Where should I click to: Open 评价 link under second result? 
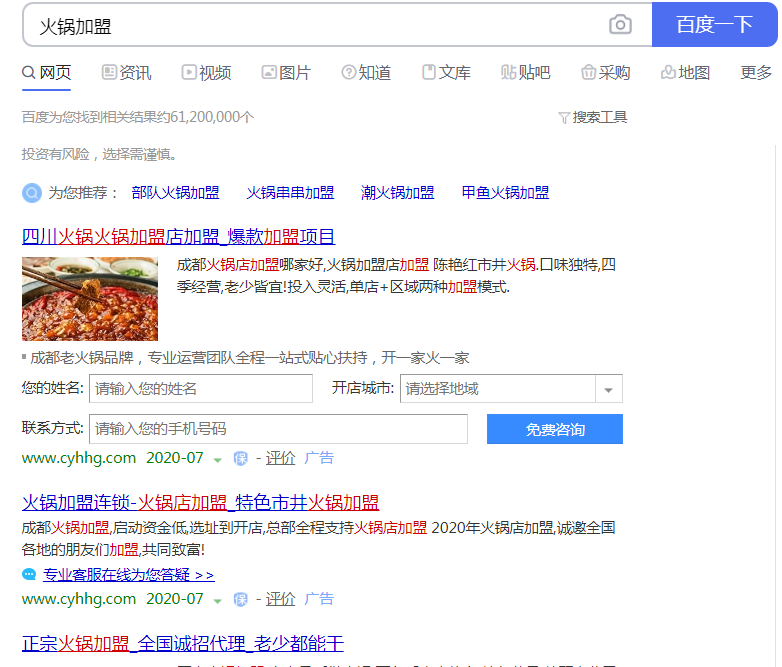click(280, 599)
